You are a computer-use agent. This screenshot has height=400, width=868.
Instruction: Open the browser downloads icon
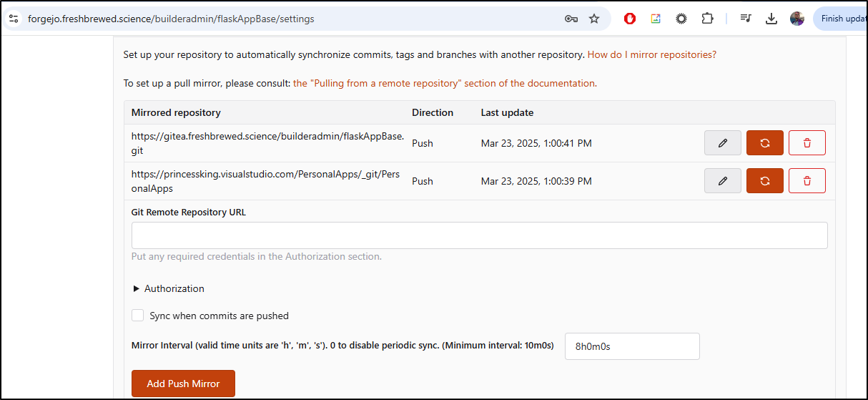pos(771,19)
